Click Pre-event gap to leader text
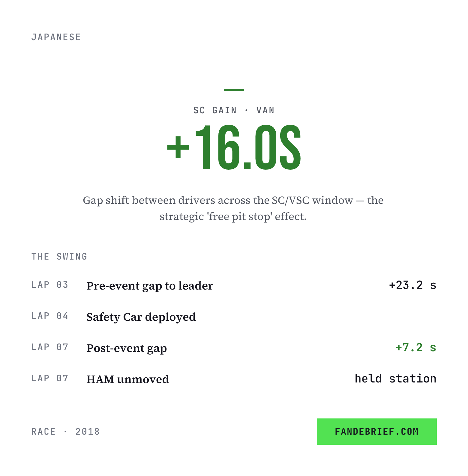The image size is (468, 476). (150, 286)
